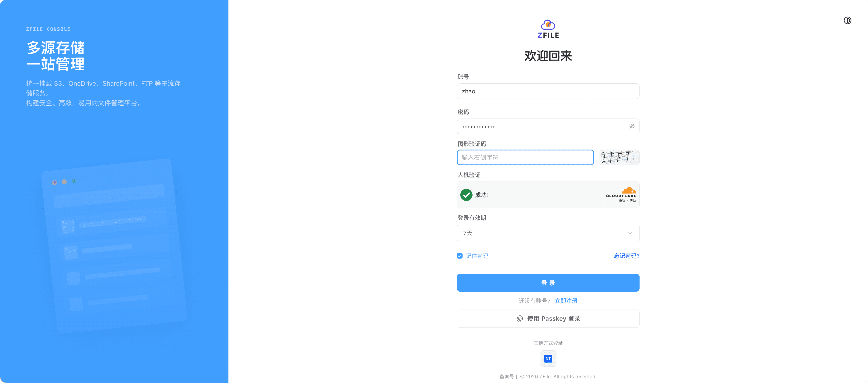Open Cloudflare 隐私 link

tap(622, 201)
